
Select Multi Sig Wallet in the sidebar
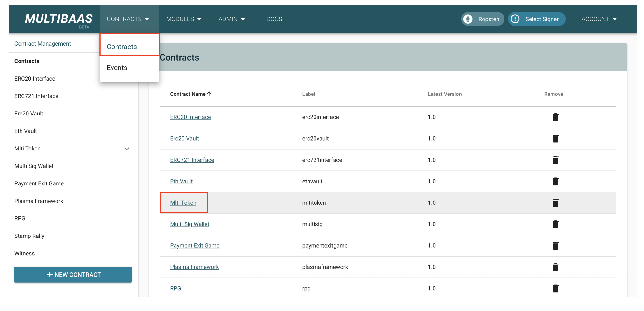[34, 166]
